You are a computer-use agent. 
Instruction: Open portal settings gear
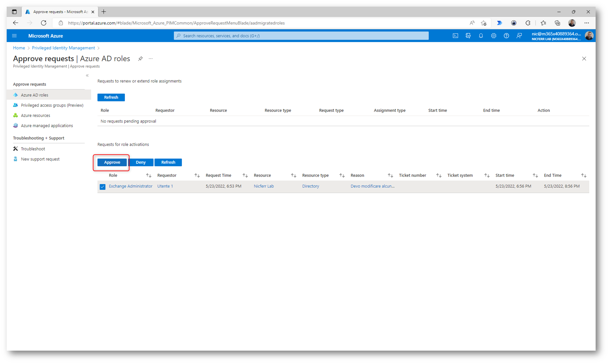493,36
